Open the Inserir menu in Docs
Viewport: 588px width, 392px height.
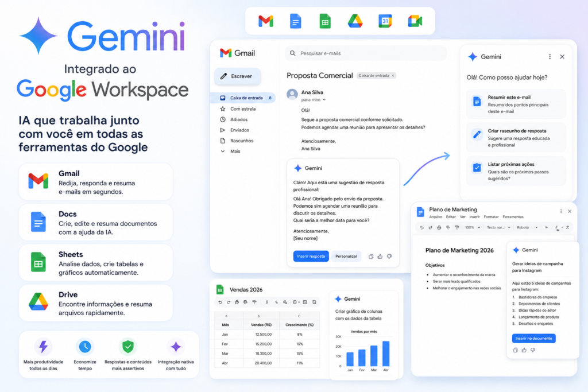pos(474,217)
